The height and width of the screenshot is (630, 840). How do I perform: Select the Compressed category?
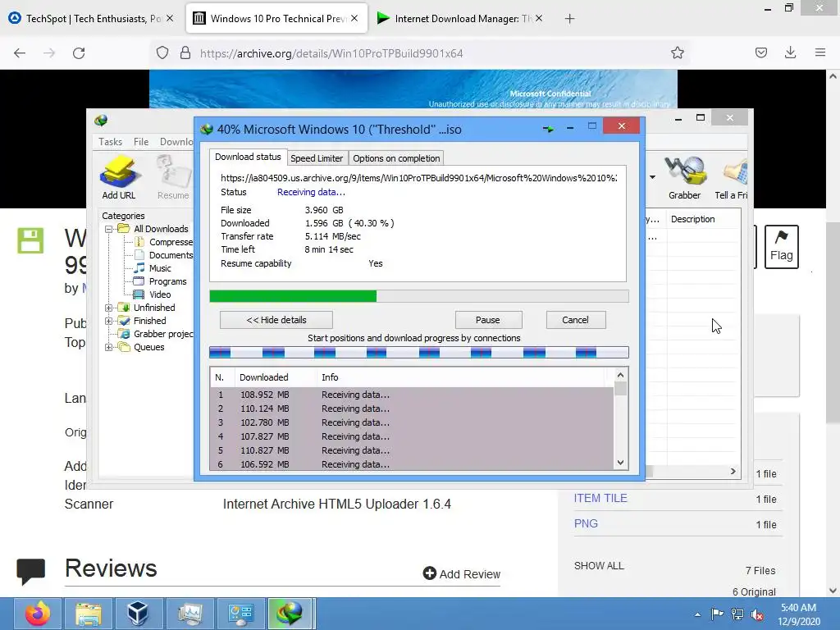pyautogui.click(x=171, y=242)
